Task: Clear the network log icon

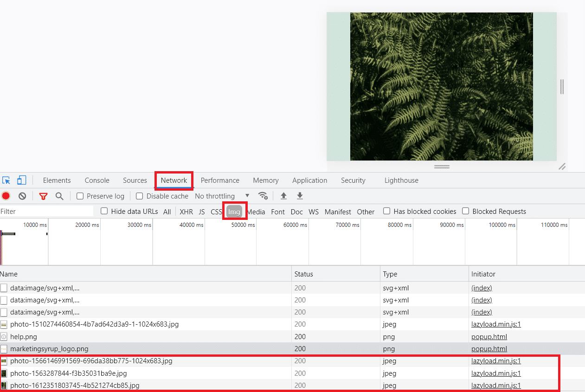Action: click(22, 196)
